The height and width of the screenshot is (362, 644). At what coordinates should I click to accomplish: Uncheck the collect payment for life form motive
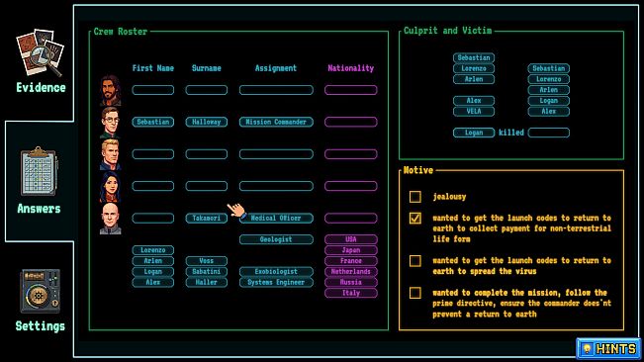pyautogui.click(x=415, y=218)
